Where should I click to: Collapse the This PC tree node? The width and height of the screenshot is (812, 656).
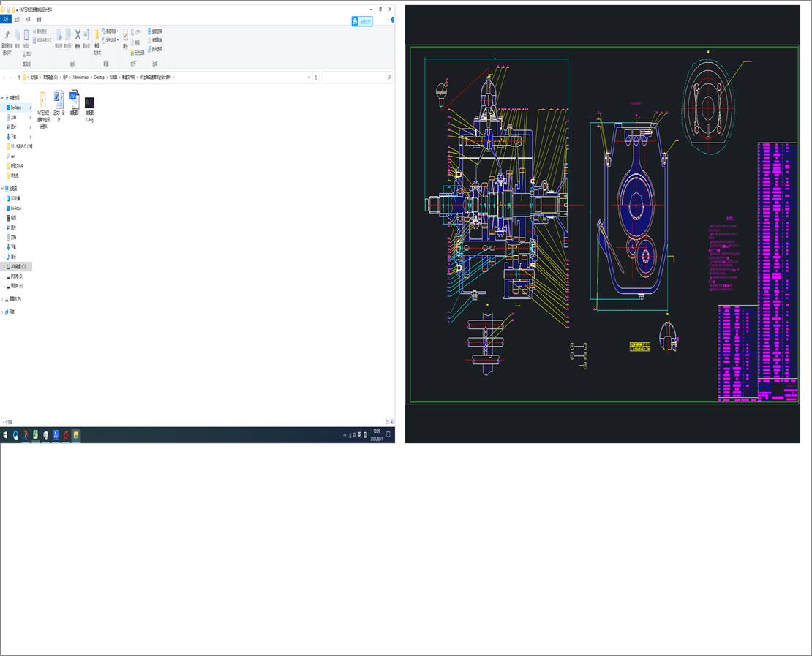pos(3,189)
